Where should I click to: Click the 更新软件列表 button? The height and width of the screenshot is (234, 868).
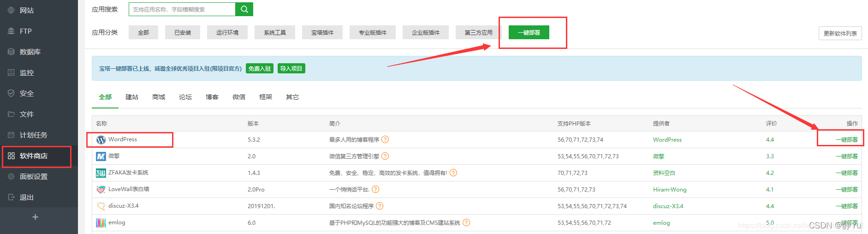tap(840, 33)
